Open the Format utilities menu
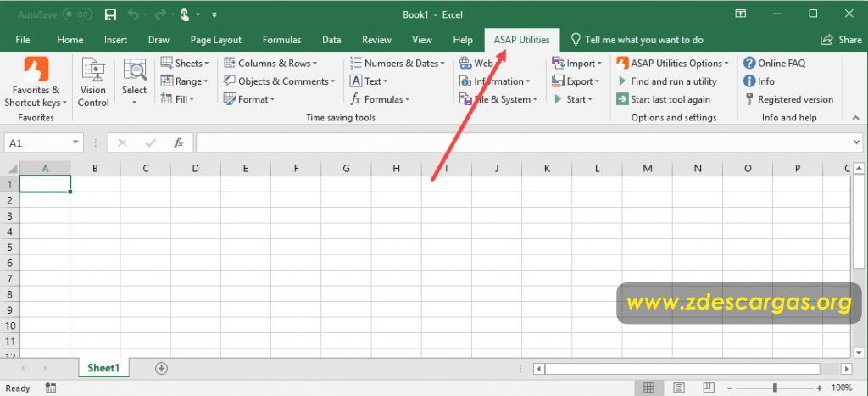Screen dimensions: 868x396 [249, 99]
